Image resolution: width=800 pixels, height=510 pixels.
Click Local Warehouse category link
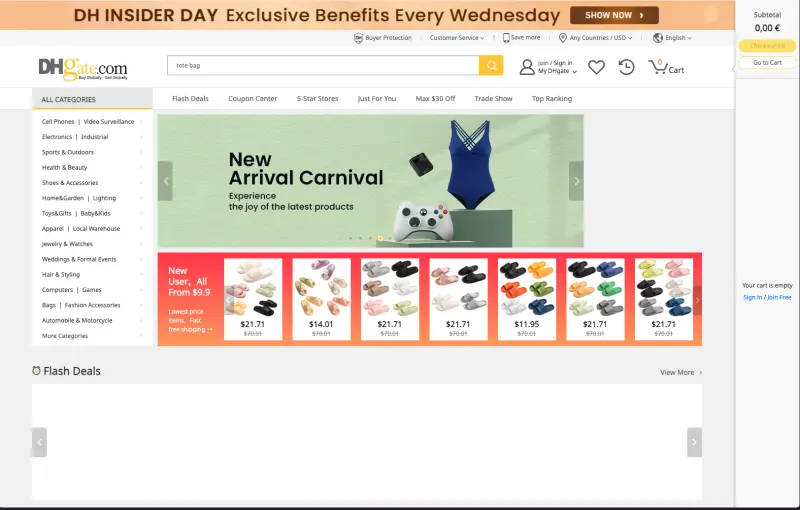click(x=96, y=229)
